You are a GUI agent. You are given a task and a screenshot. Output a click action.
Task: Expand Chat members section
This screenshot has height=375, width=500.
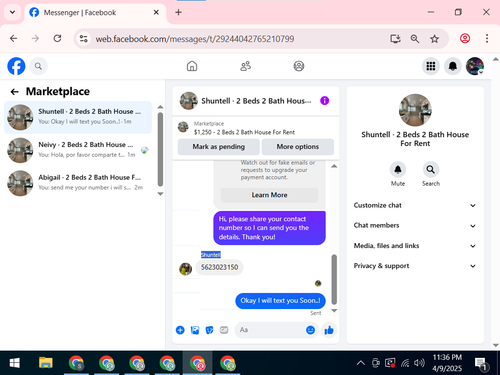click(x=415, y=226)
